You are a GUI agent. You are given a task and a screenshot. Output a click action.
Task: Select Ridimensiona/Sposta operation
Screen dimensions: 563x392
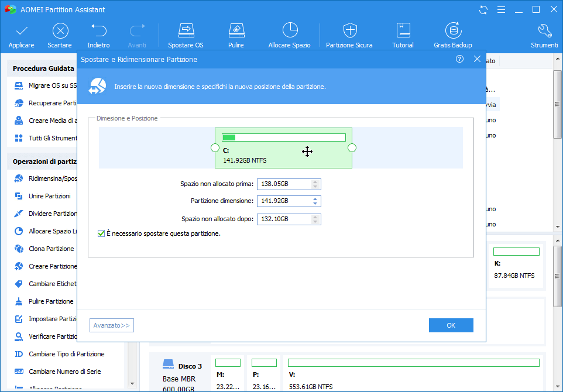tap(45, 179)
